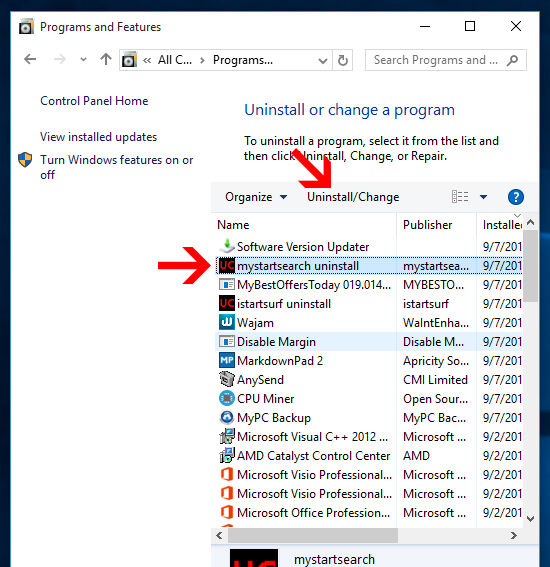The height and width of the screenshot is (567, 550).
Task: Expand the view options dropdown arrow
Action: click(483, 197)
